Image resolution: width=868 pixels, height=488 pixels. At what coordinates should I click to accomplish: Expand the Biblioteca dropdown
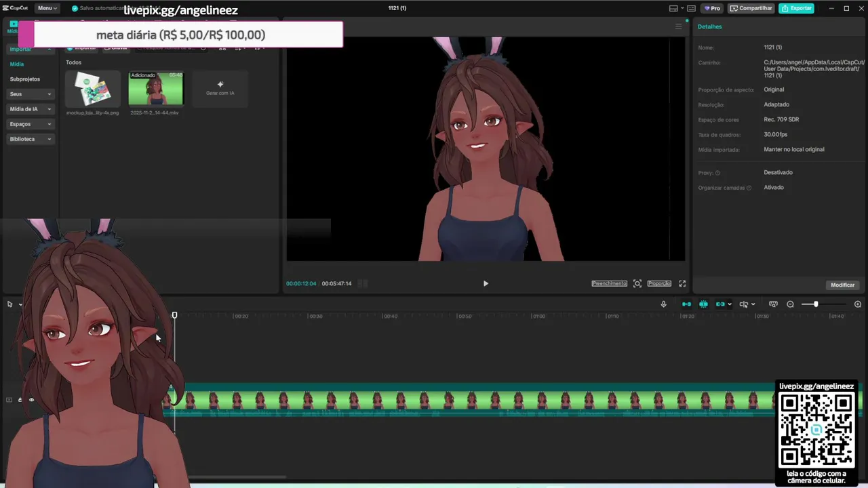31,139
